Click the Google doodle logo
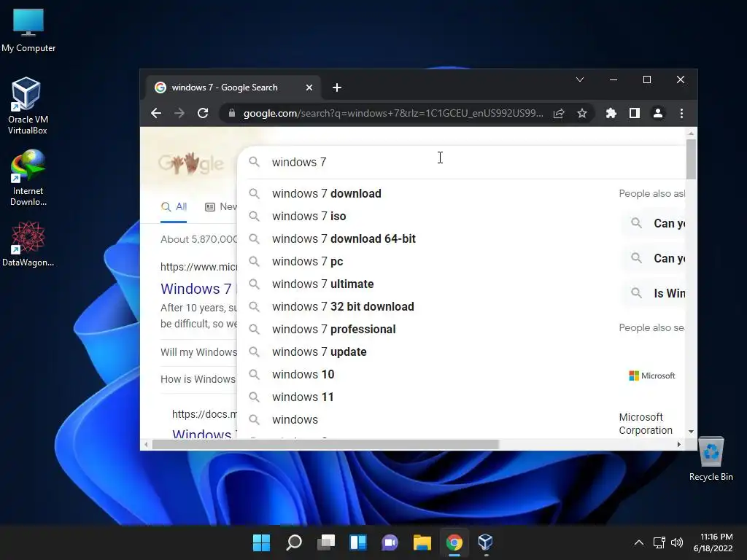 tap(190, 163)
